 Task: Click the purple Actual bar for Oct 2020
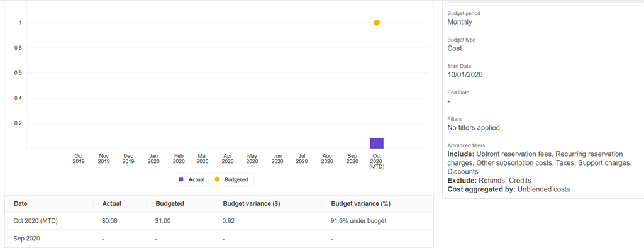[377, 143]
